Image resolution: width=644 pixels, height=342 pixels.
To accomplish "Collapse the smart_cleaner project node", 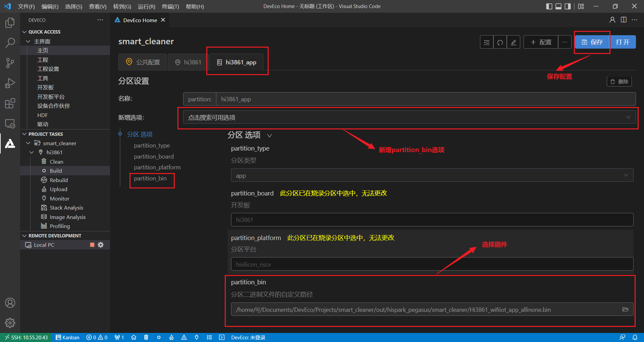I will pyautogui.click(x=28, y=143).
